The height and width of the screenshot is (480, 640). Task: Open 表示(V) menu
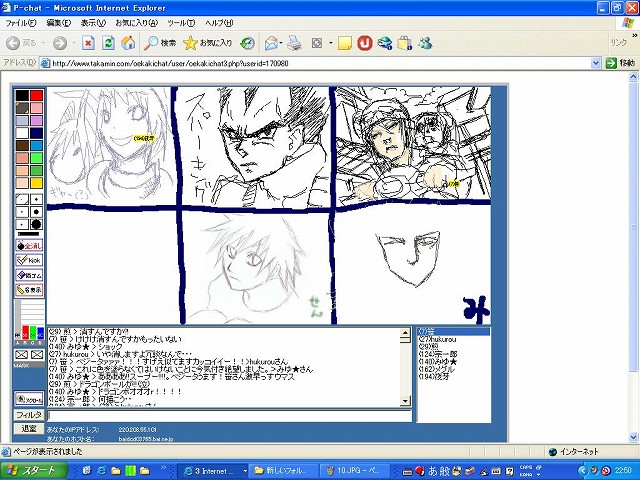[x=93, y=23]
